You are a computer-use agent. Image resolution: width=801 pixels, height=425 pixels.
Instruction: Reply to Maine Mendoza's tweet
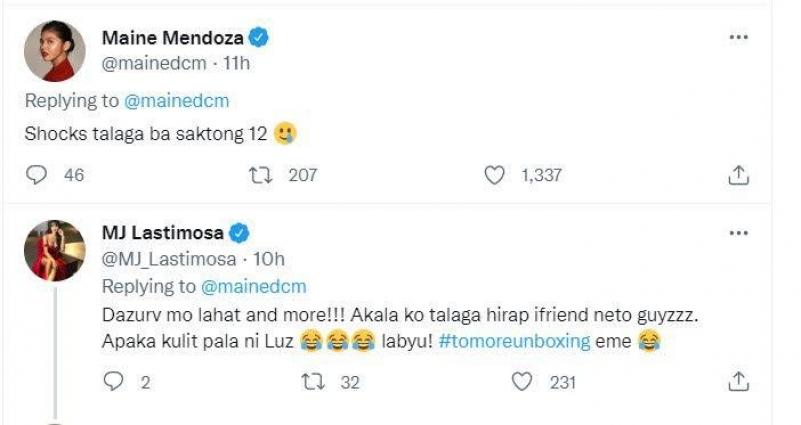click(37, 175)
